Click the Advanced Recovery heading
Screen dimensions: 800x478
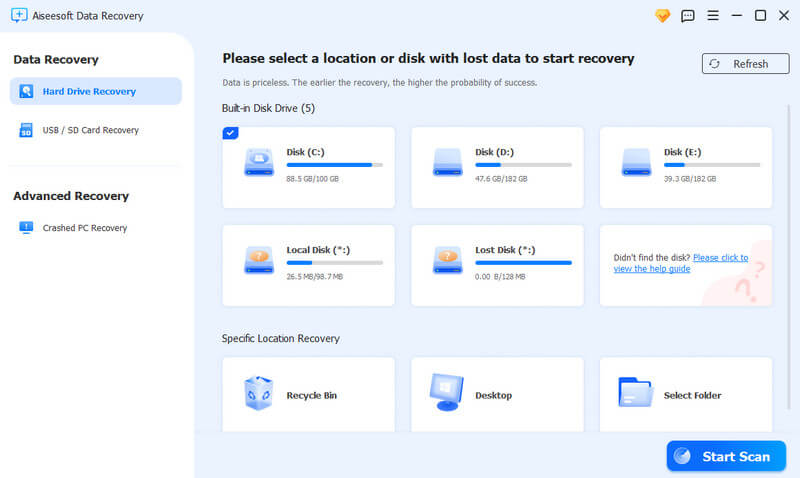(71, 196)
